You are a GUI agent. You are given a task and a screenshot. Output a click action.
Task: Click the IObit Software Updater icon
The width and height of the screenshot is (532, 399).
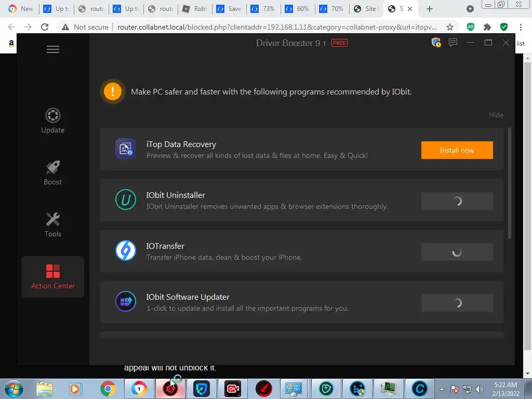(126, 301)
